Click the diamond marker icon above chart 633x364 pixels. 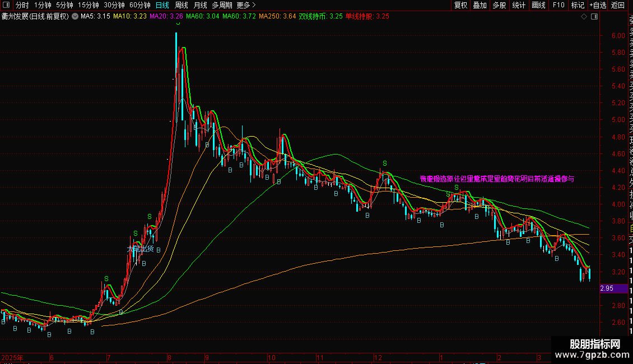584,17
